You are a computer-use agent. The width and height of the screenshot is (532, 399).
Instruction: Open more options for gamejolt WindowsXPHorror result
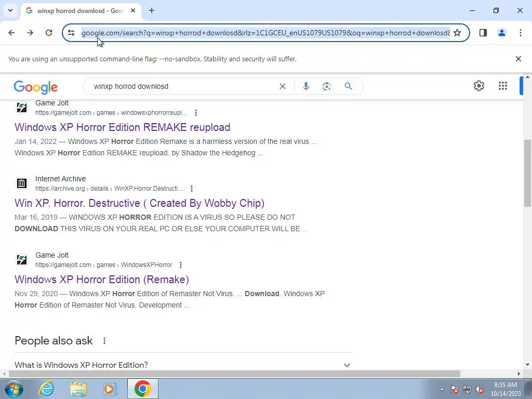click(181, 264)
